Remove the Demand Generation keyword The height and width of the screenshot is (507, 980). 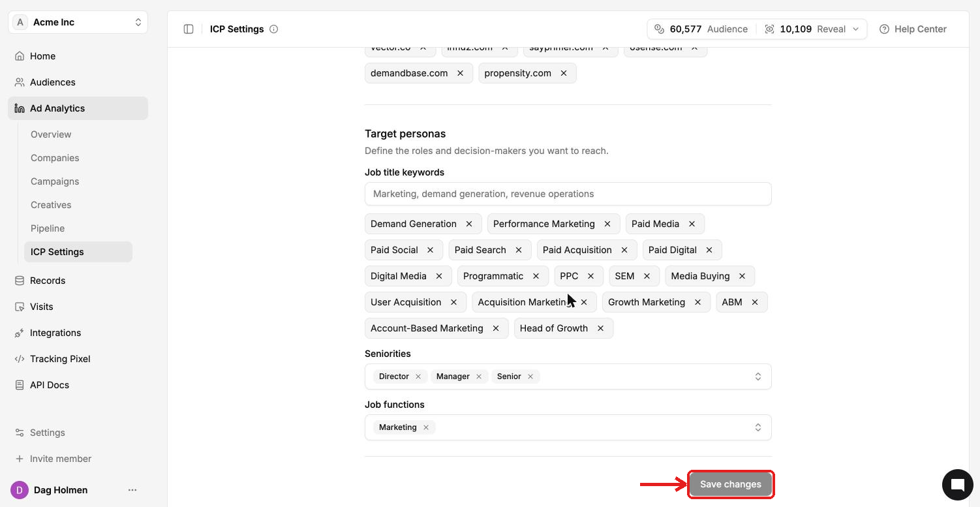[x=469, y=224]
